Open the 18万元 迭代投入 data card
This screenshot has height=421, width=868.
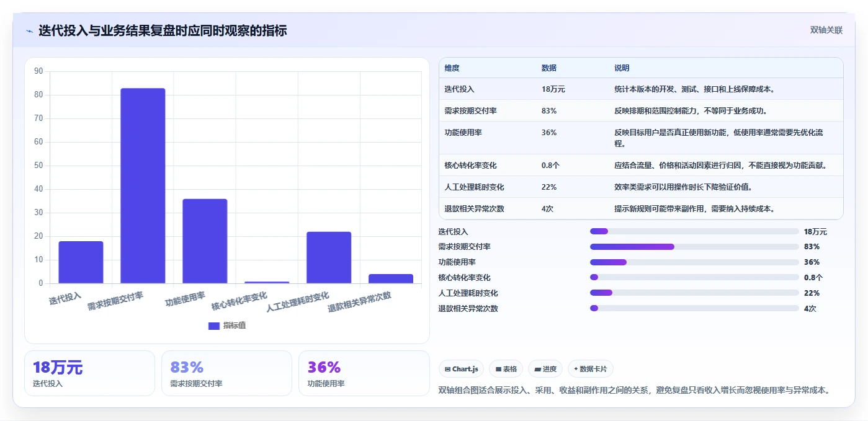coord(89,373)
